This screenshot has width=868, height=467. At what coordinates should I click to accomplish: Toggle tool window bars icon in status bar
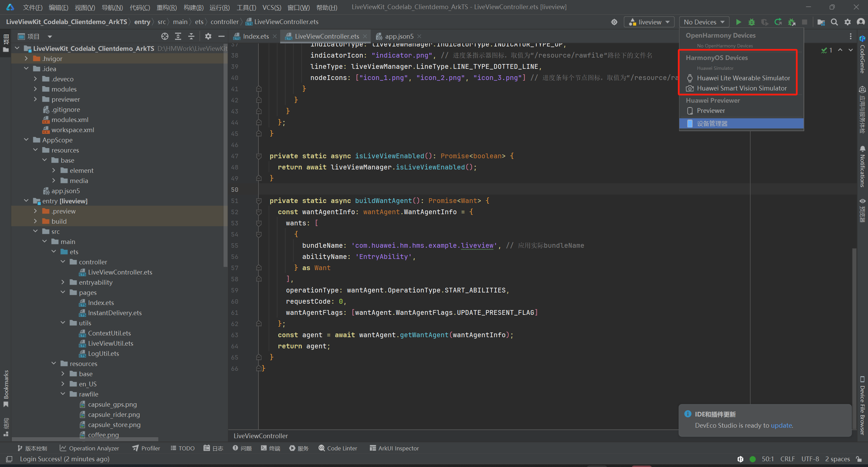pos(9,459)
